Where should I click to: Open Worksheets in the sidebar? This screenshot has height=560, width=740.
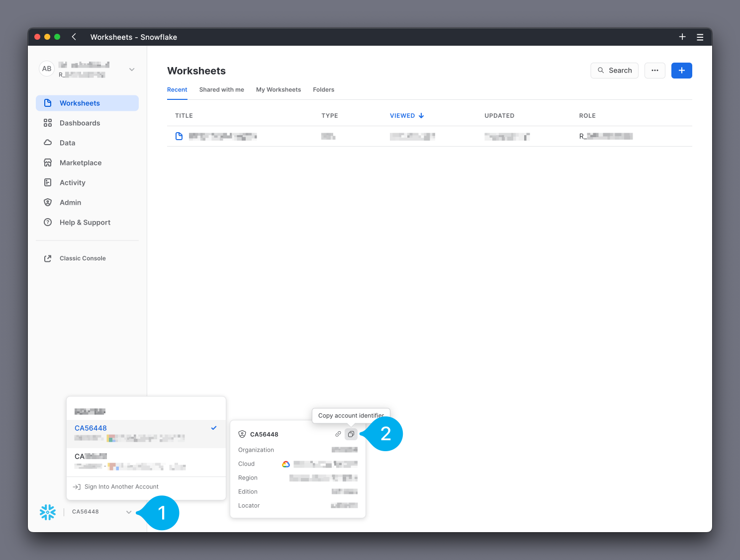(87, 103)
